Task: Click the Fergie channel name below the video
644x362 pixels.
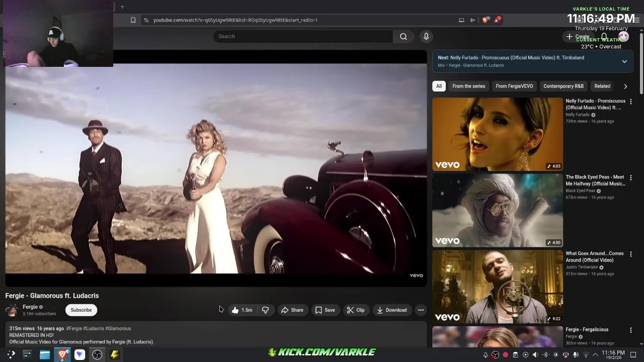Action: (x=30, y=307)
